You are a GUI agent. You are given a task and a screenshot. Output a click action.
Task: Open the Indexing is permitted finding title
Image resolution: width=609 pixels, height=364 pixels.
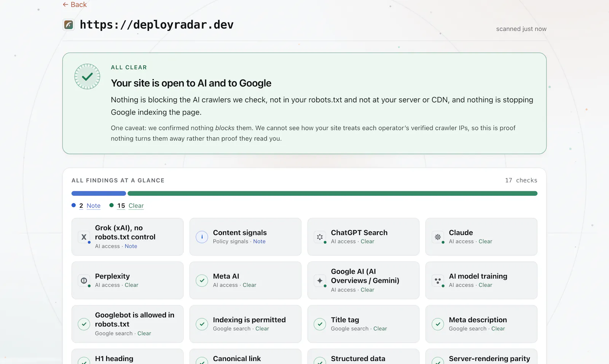(249, 320)
